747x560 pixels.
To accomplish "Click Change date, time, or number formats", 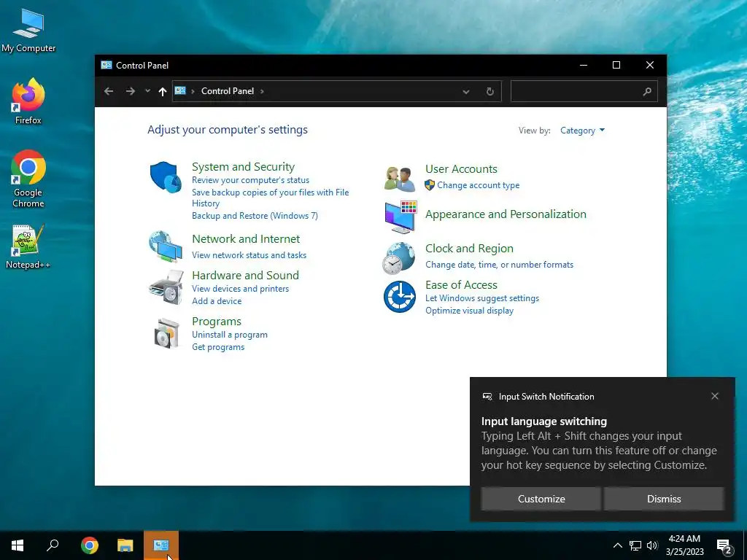I will (499, 265).
